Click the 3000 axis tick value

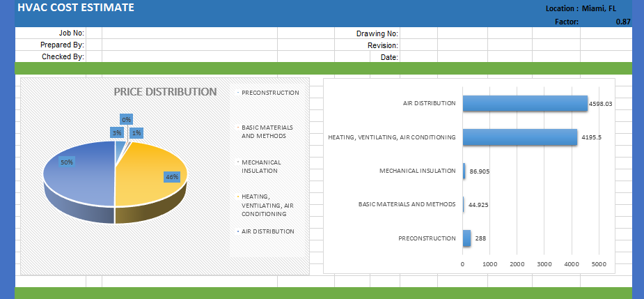[x=544, y=264]
